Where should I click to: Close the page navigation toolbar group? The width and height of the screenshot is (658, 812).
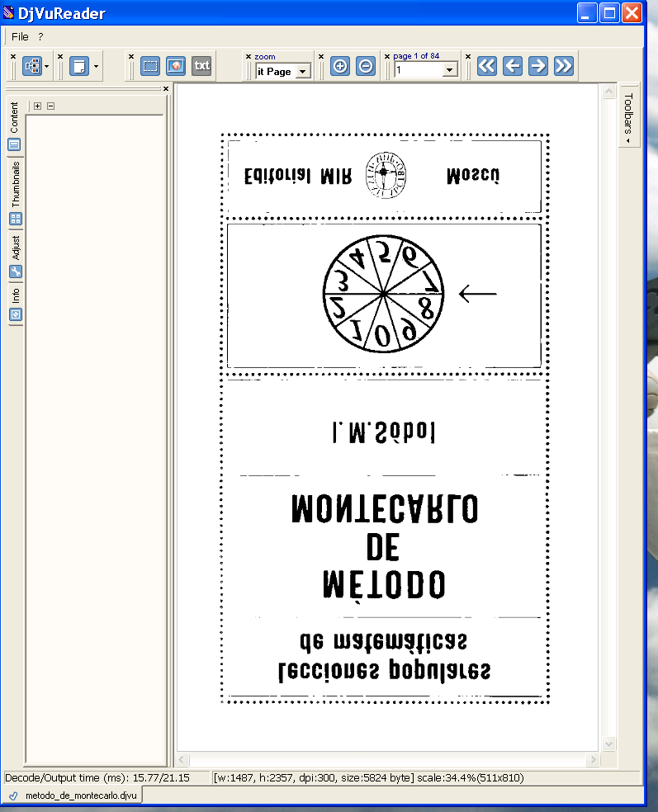pyautogui.click(x=468, y=56)
